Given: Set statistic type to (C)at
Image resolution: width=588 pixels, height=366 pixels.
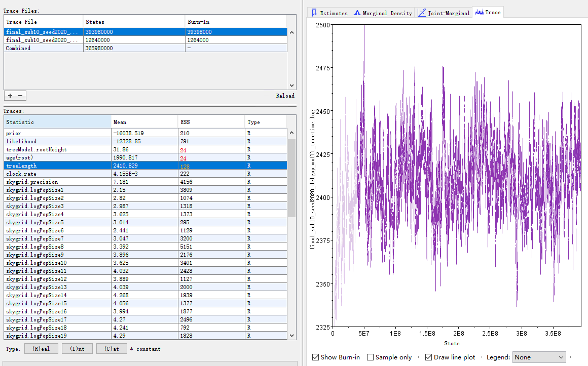Looking at the screenshot, I should (112, 348).
